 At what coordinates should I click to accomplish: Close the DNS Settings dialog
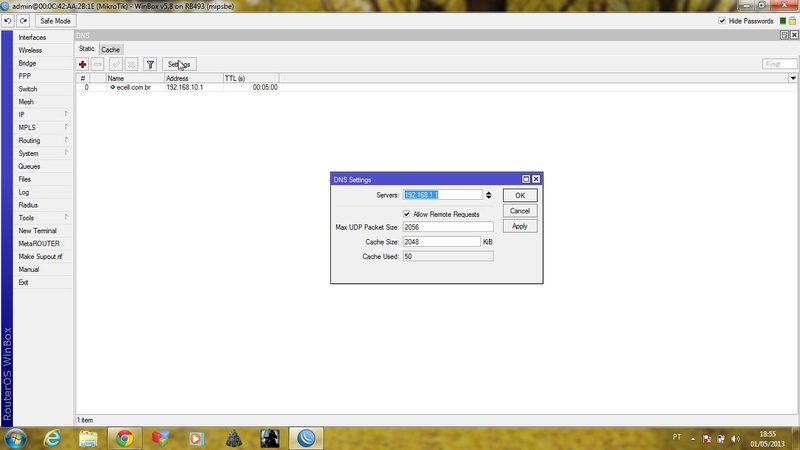[x=536, y=179]
